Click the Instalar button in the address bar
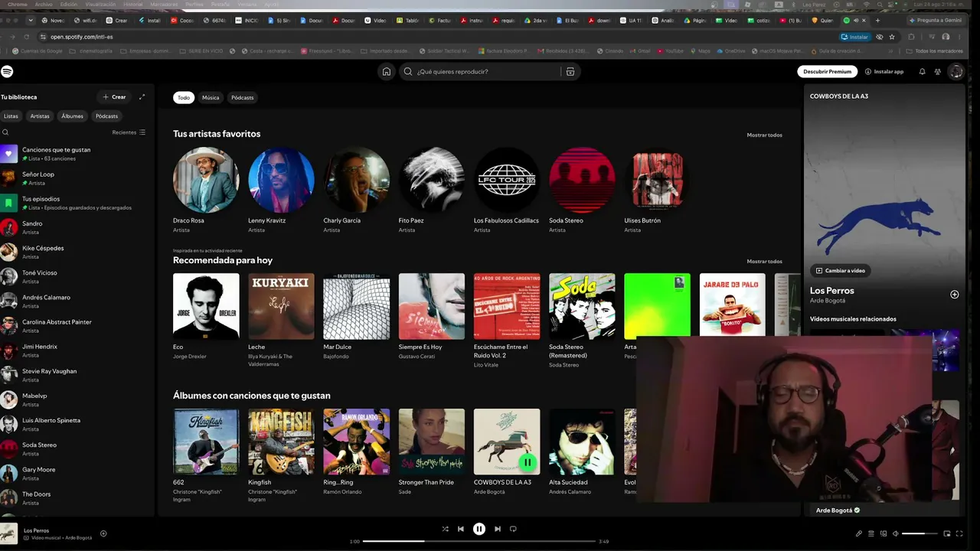 (855, 37)
